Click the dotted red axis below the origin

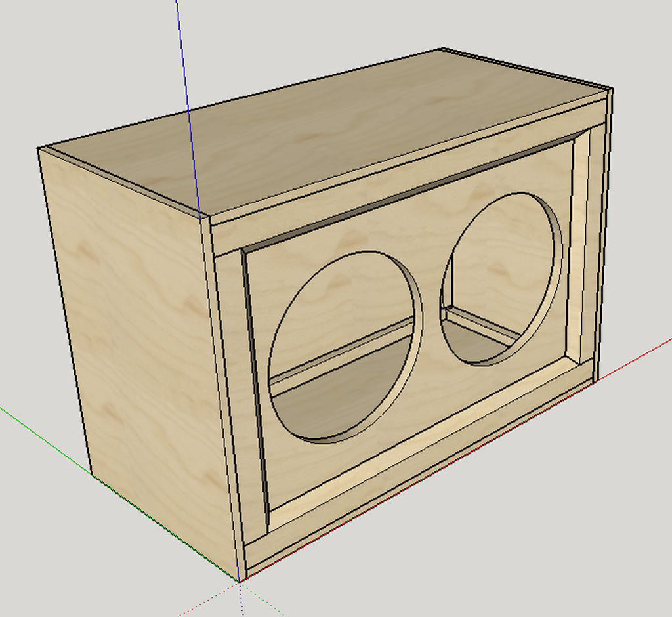tap(210, 599)
